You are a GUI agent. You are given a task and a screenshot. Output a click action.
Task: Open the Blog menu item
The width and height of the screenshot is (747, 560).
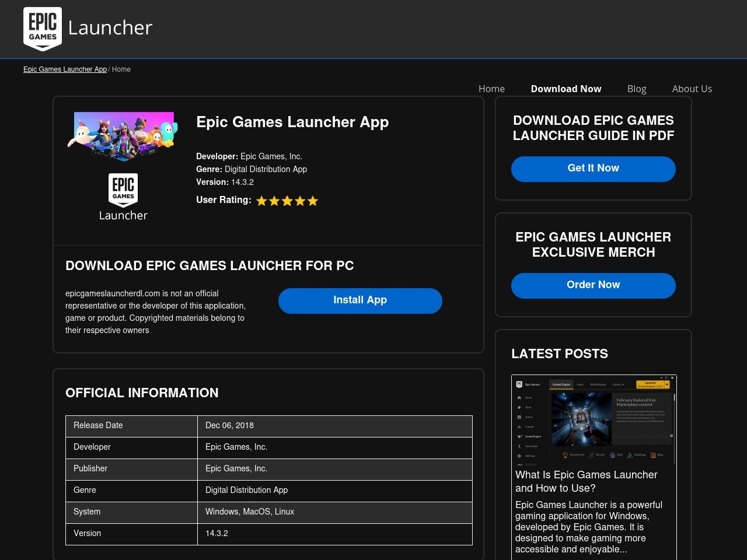coord(637,89)
